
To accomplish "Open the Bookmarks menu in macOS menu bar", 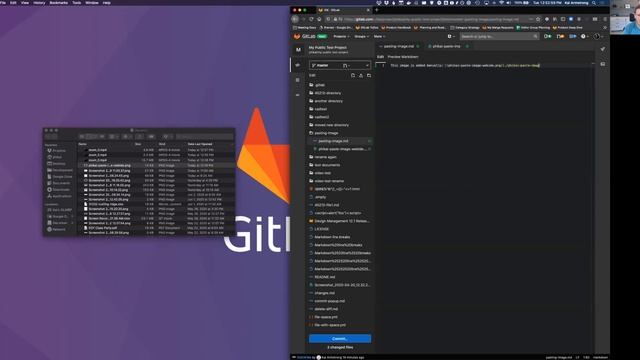I will 59,2.
